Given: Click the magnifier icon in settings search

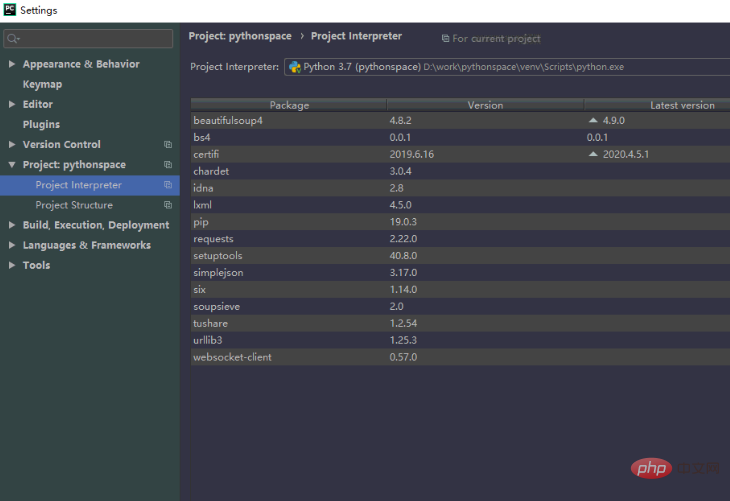Looking at the screenshot, I should (x=14, y=39).
